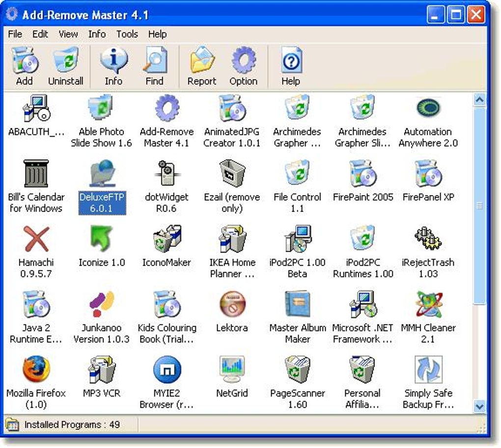This screenshot has width=501, height=448.
Task: Select the Java 2 Runtime icon
Action: click(36, 305)
